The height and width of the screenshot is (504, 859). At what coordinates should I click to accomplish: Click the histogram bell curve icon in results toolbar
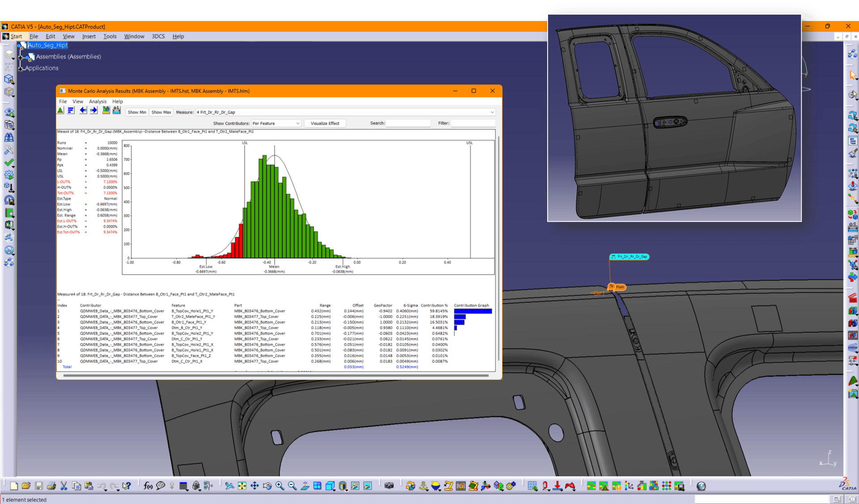pyautogui.click(x=60, y=110)
